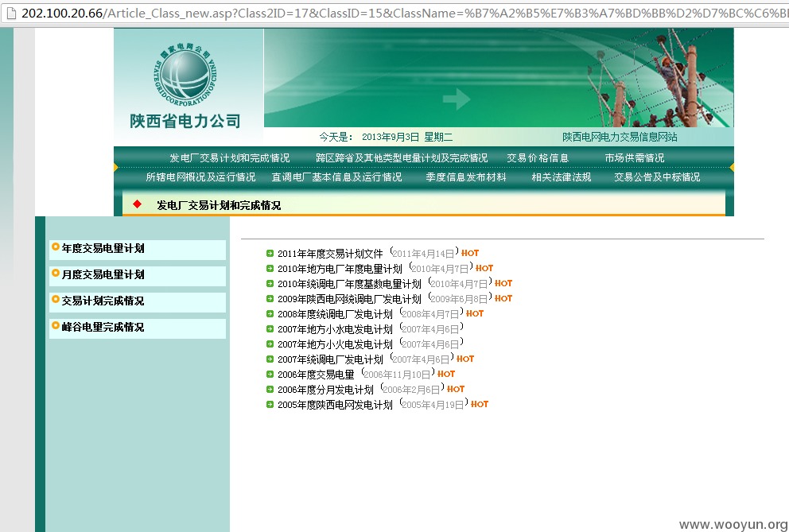Screen dimensions: 789x532
Task: Open 直调电厂基本信息及运行情况 menu item
Action: pos(336,177)
